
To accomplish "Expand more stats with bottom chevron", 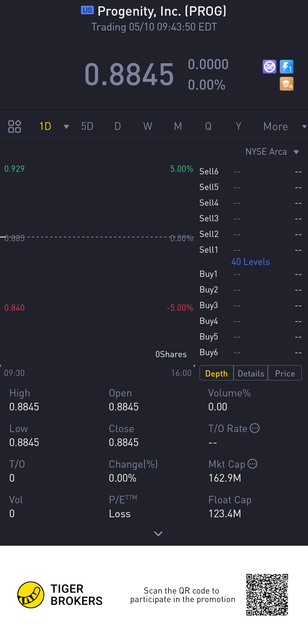I will click(x=158, y=533).
